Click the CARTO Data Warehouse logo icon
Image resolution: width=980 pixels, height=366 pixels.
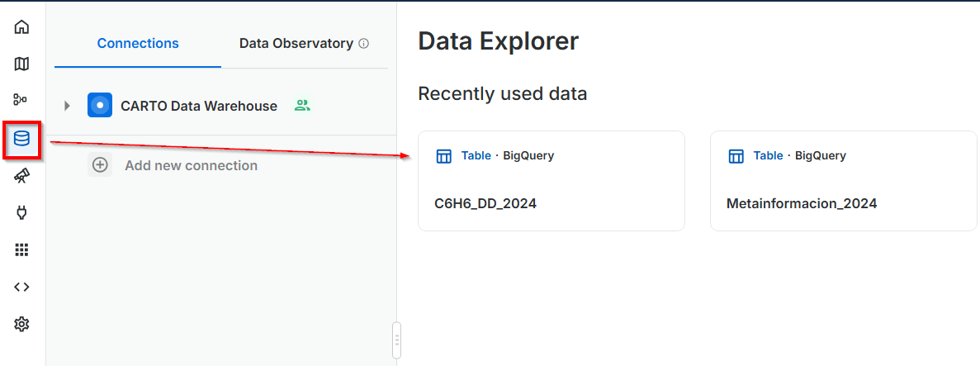coord(100,106)
